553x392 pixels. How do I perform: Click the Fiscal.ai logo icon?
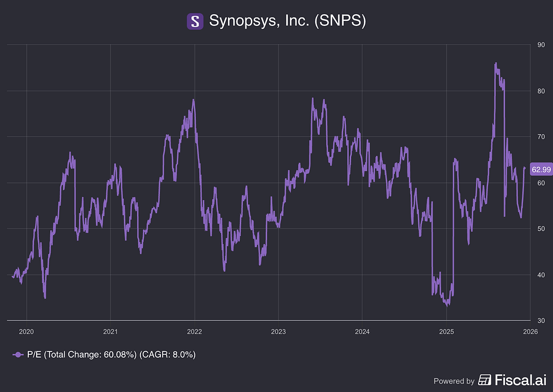pyautogui.click(x=485, y=380)
